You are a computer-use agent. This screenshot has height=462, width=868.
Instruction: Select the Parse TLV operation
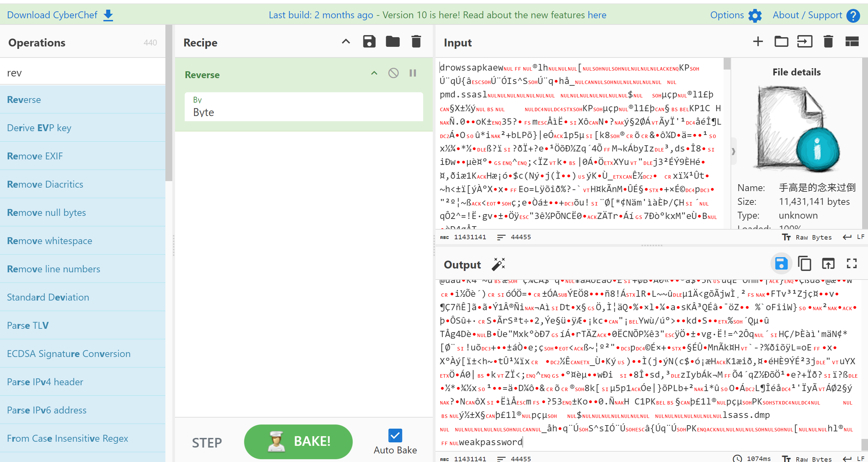tap(83, 325)
